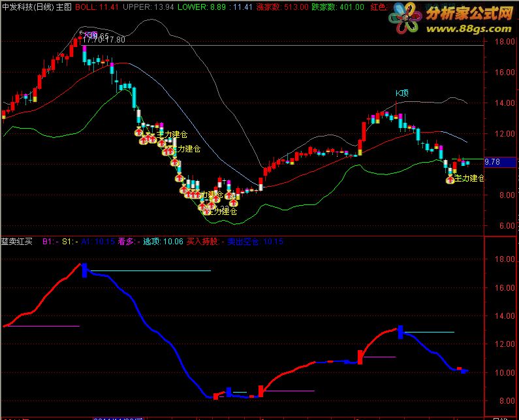Click the 蓝卖红买 indicator name
Viewport: 519px width, 420px height.
17,242
